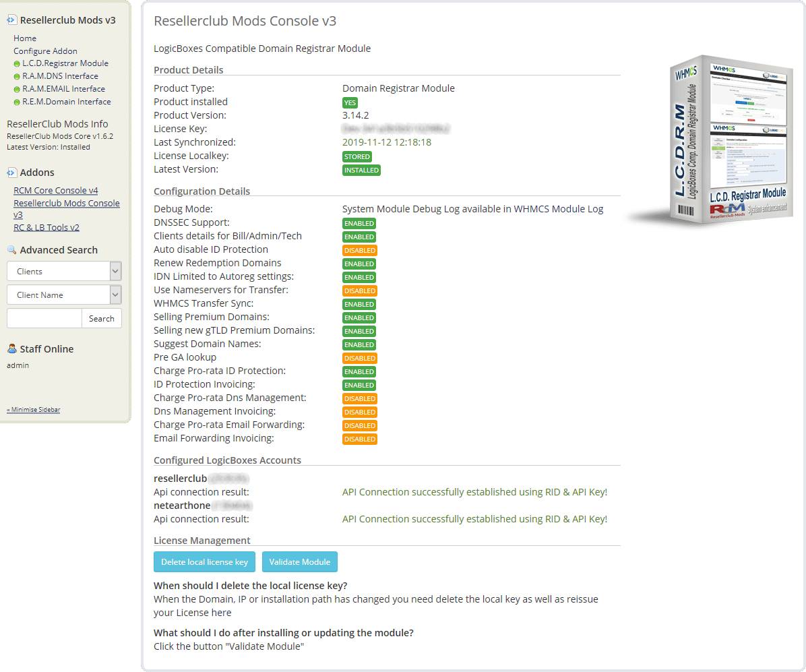Click ENABLED badge for ID Protection Invoicing

click(359, 385)
